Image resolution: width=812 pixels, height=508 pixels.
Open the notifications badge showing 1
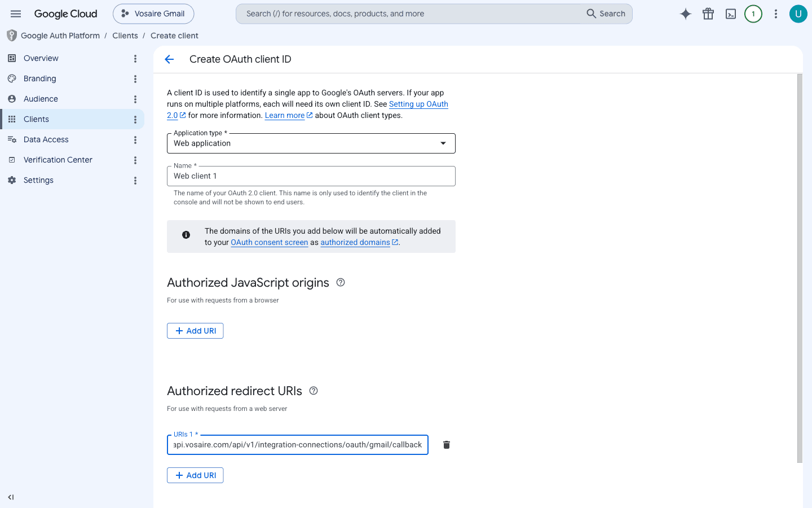[x=753, y=14]
